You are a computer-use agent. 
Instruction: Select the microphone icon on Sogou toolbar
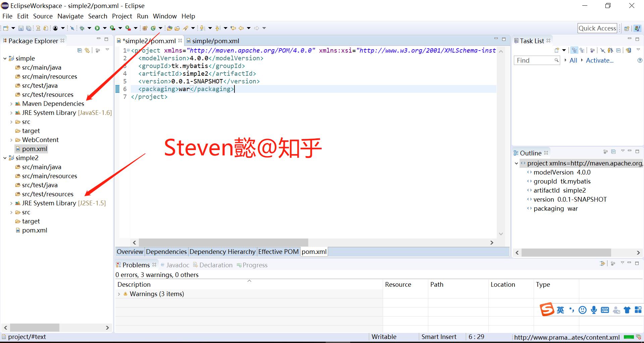tap(594, 310)
